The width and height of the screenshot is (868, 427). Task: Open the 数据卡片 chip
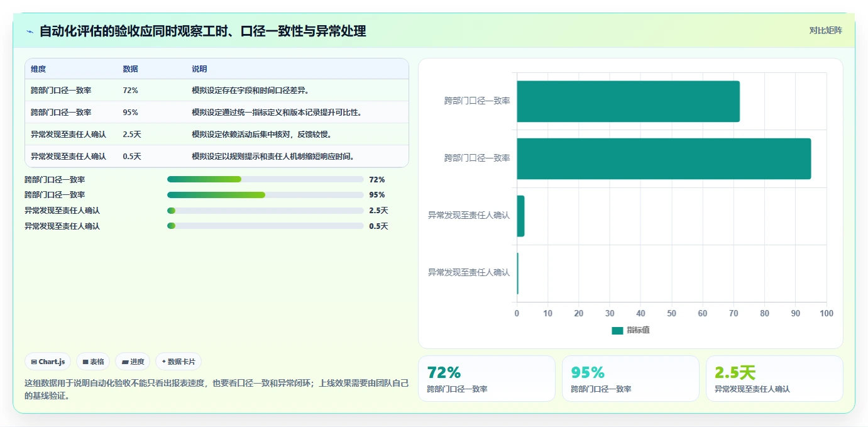tap(179, 362)
